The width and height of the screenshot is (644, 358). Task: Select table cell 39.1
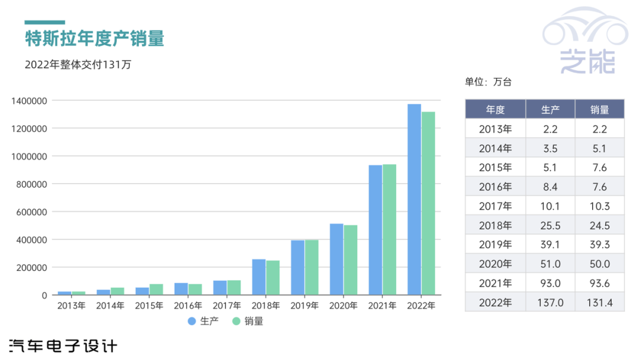pyautogui.click(x=550, y=245)
